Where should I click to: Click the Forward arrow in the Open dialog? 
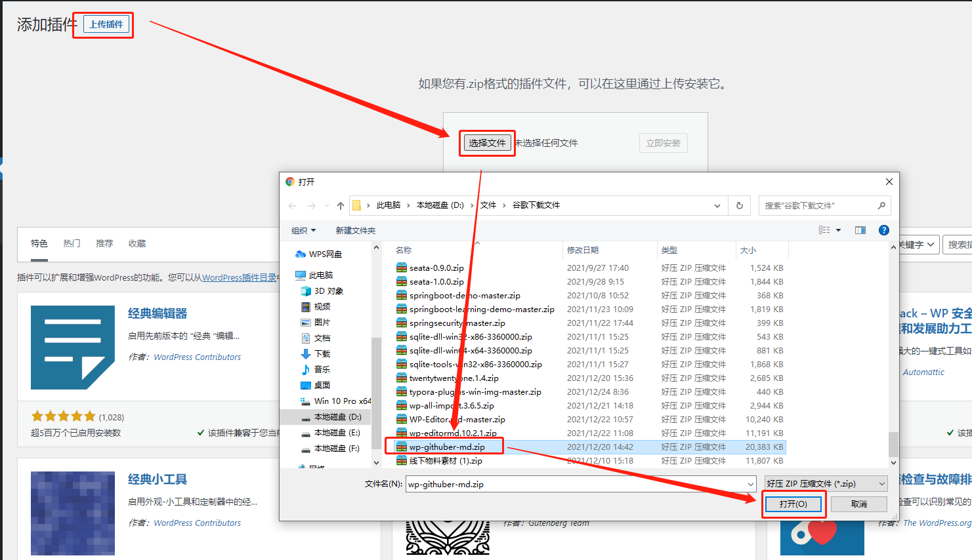coord(312,205)
